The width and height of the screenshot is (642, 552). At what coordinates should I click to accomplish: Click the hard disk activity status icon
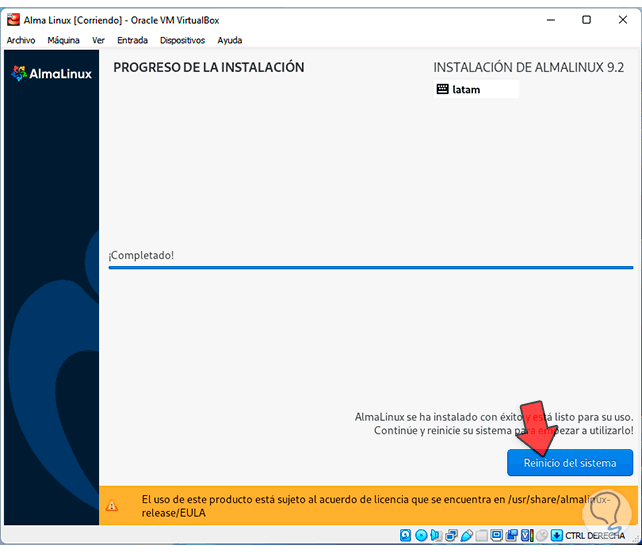[x=405, y=535]
